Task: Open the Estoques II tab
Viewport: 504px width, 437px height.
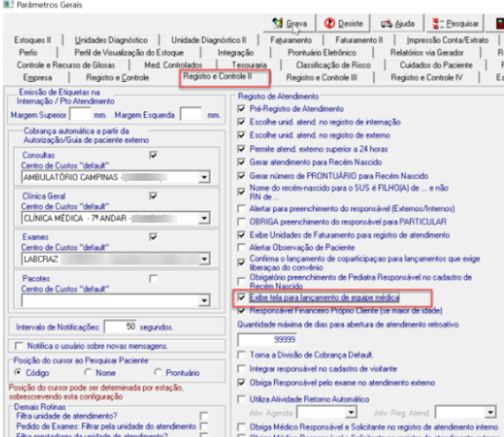Action: 32,41
